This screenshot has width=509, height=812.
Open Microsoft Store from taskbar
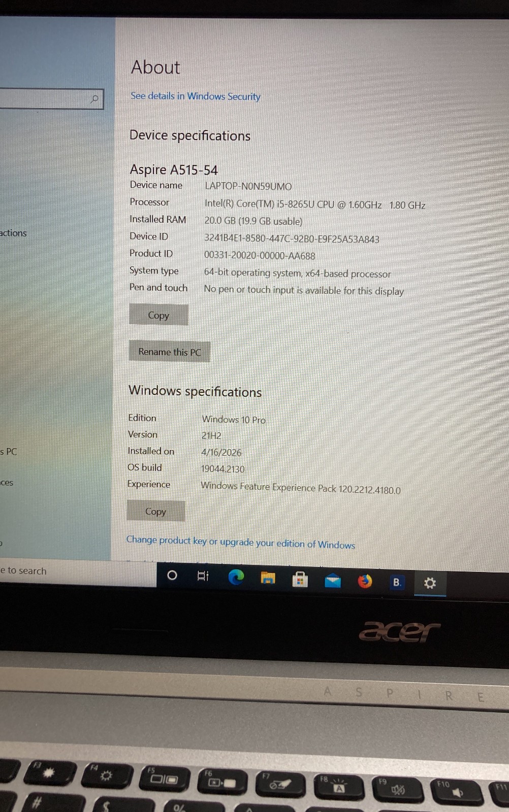300,579
